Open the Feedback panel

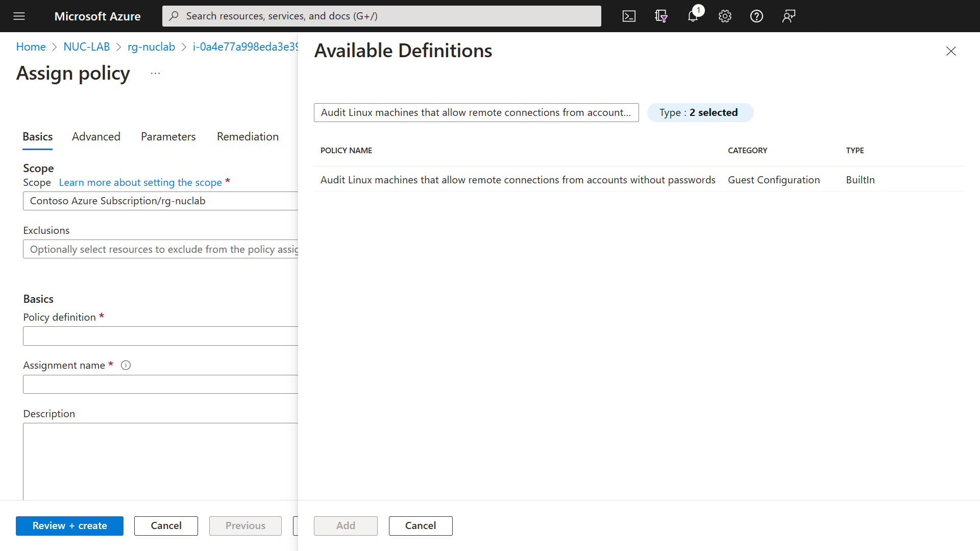click(788, 16)
